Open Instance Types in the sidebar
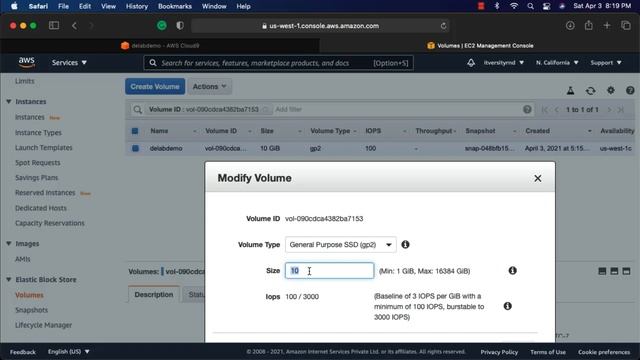640x360 pixels. (x=38, y=133)
